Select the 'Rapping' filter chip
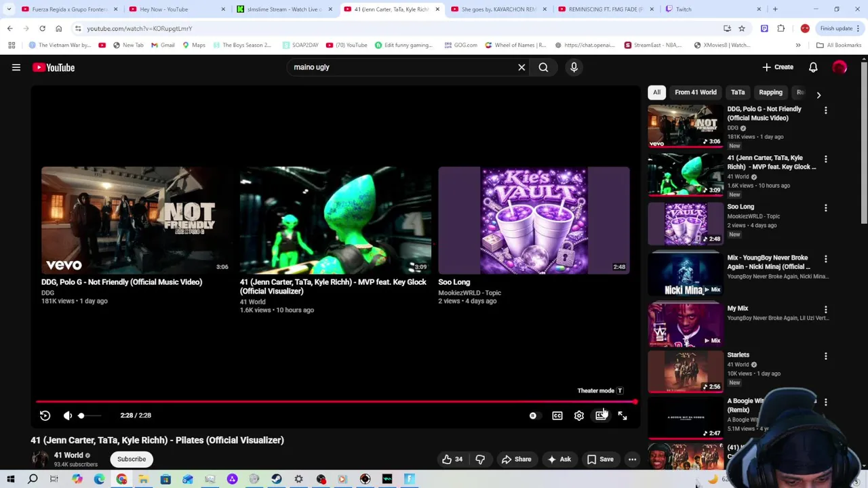Image resolution: width=868 pixels, height=488 pixels. (x=770, y=92)
